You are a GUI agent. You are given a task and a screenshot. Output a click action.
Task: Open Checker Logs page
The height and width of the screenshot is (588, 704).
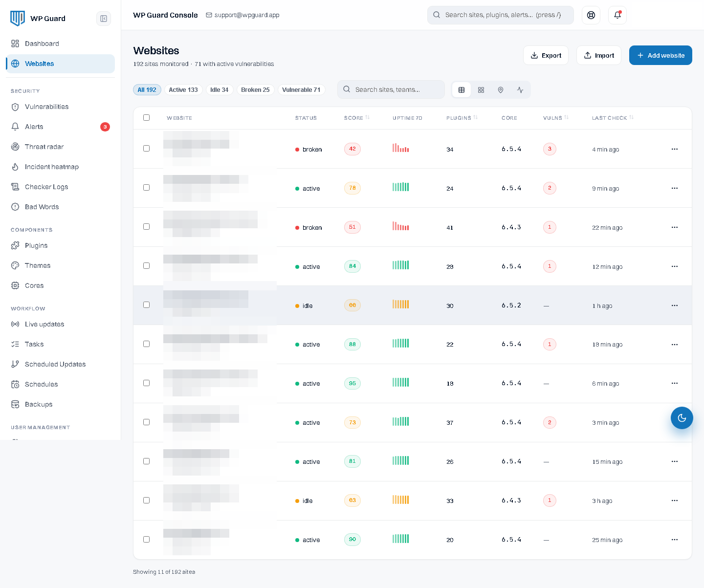coord(60,187)
